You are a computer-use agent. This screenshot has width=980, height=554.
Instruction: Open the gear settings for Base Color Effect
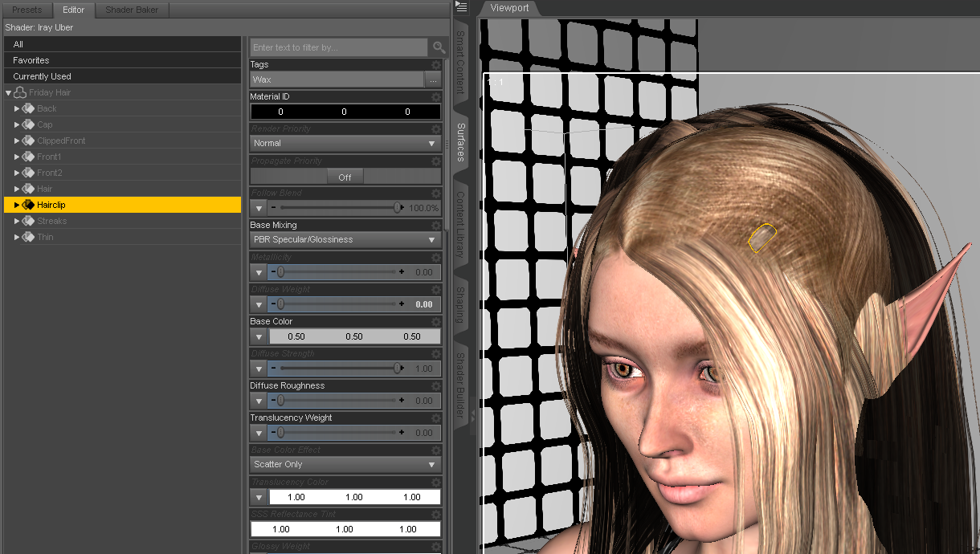click(436, 450)
